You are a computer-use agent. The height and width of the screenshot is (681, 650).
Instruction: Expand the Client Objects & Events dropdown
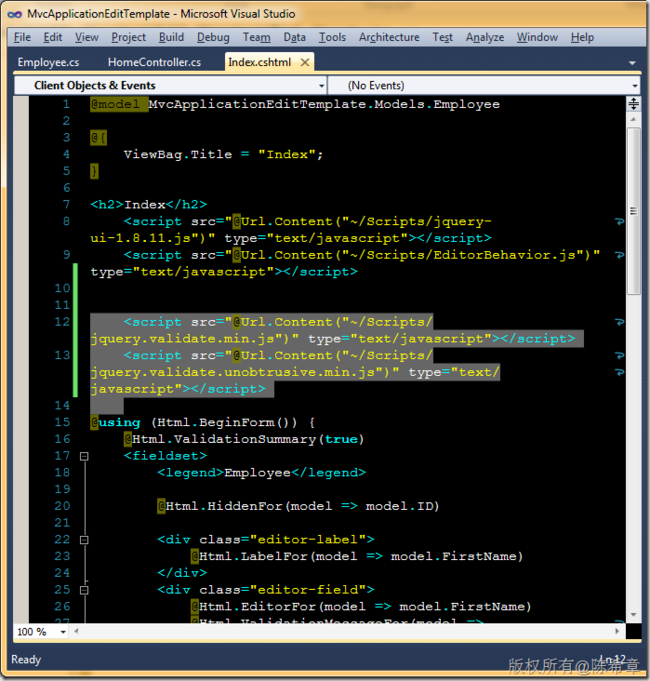[321, 86]
